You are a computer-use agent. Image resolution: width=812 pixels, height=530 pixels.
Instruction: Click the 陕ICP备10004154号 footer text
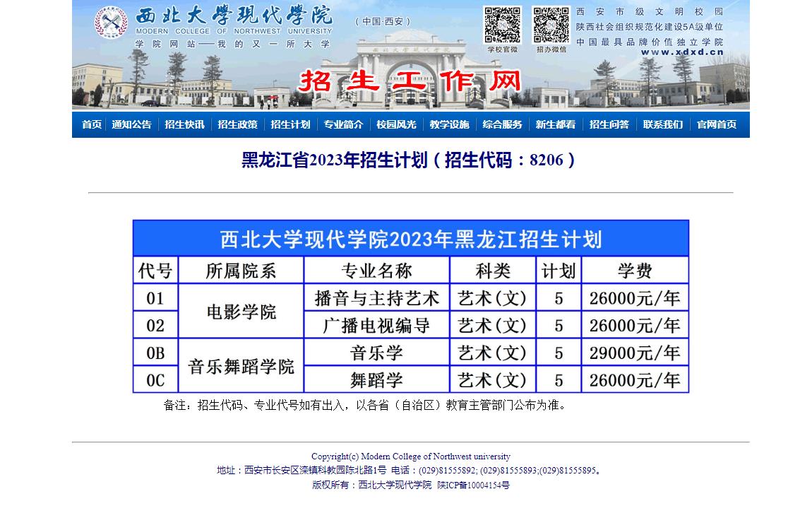coord(473,485)
